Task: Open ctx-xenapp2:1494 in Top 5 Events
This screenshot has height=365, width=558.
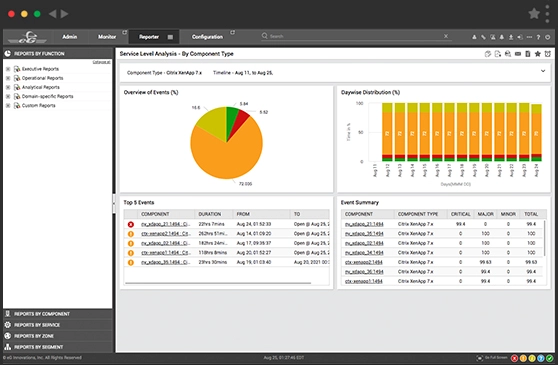Action: (165, 234)
